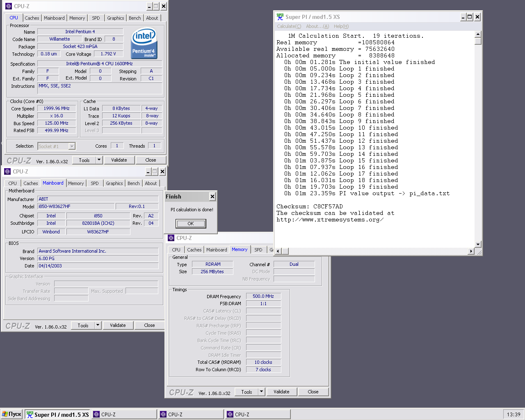
Task: Activate the second CPU-Z taskbar button
Action: tap(191, 414)
